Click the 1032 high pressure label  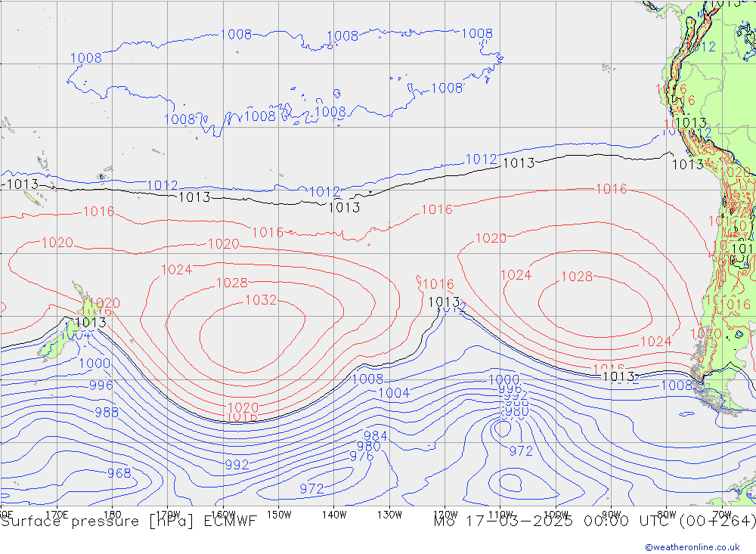pos(261,300)
